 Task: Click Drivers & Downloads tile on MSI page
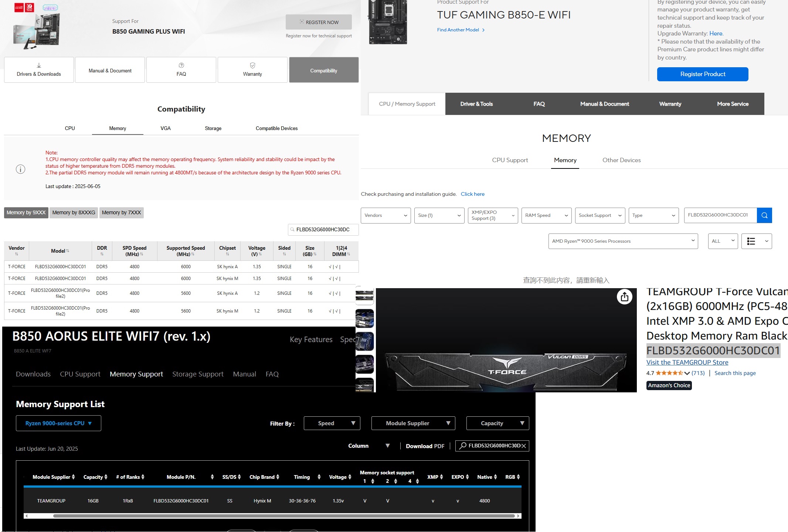(x=39, y=70)
